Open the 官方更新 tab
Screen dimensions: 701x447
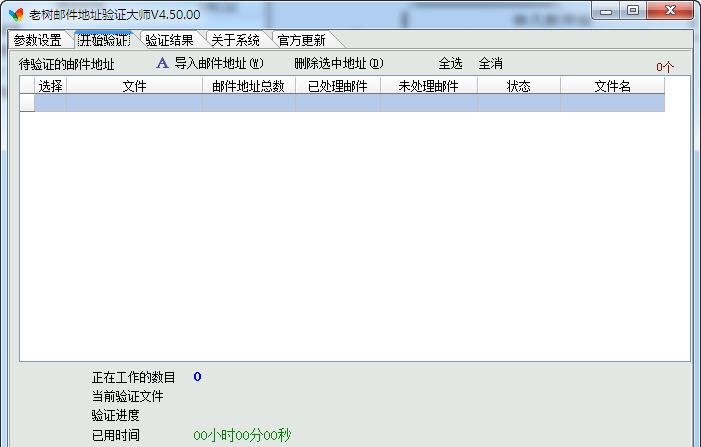[x=301, y=40]
